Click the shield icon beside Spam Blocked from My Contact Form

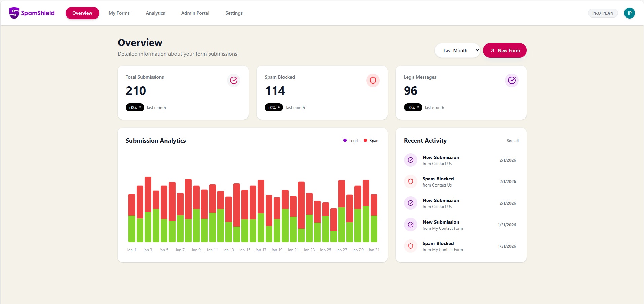[410, 246]
